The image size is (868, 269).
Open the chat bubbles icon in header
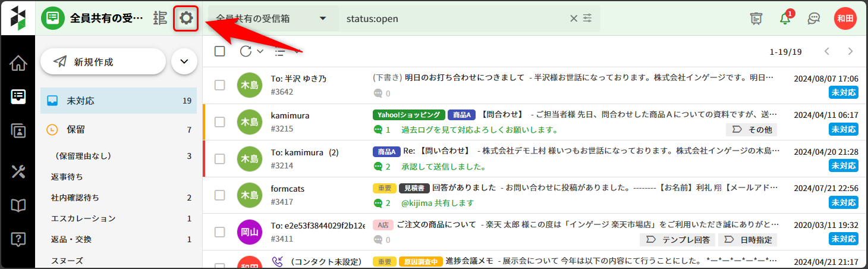pyautogui.click(x=814, y=18)
